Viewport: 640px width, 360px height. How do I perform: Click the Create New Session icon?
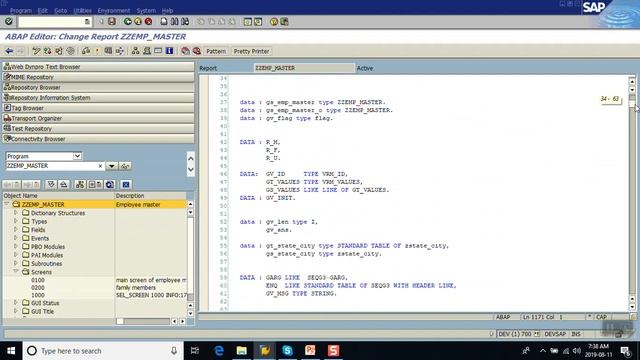click(x=247, y=21)
